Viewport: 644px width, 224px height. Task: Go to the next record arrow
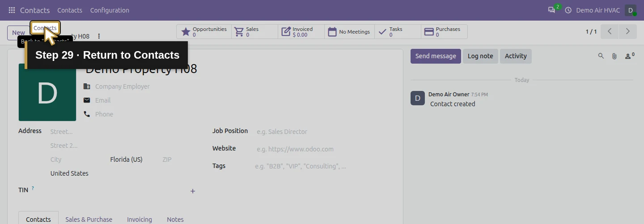627,31
